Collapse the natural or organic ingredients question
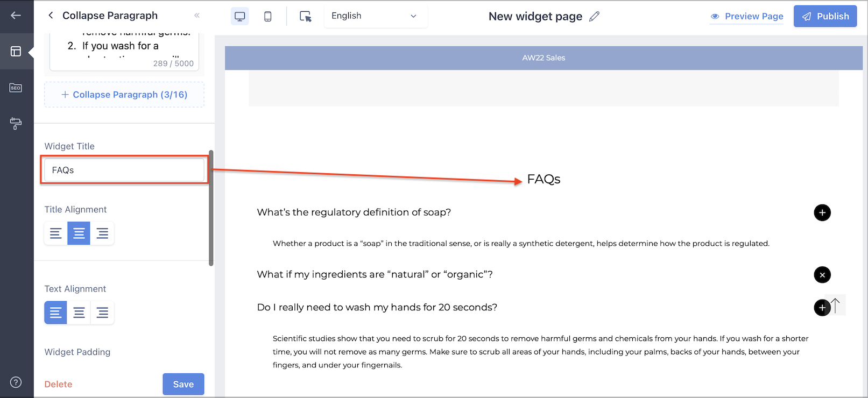 tap(822, 275)
